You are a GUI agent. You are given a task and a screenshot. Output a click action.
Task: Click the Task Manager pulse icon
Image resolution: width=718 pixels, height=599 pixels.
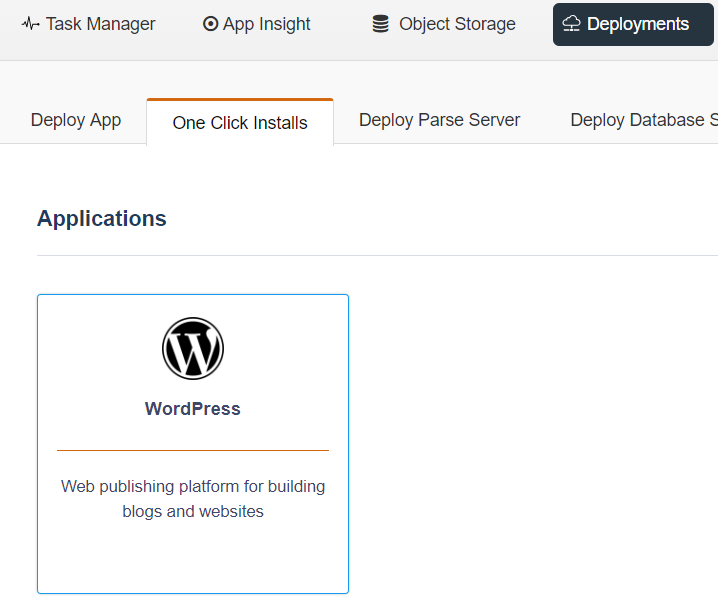tap(30, 24)
